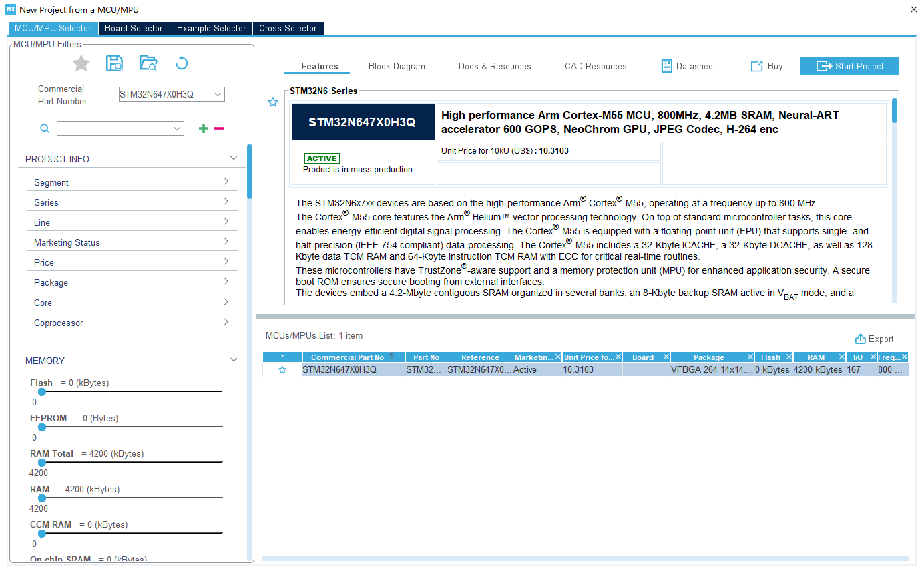Click the save search icon
924x573 pixels.
(x=115, y=63)
